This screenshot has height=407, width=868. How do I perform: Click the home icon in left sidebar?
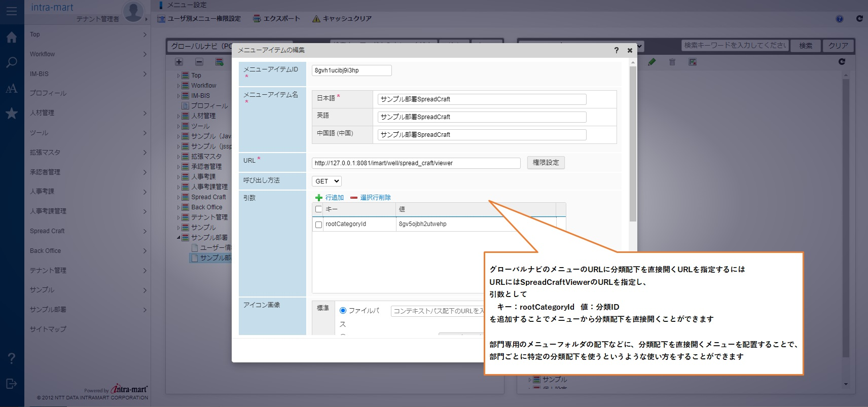[12, 37]
